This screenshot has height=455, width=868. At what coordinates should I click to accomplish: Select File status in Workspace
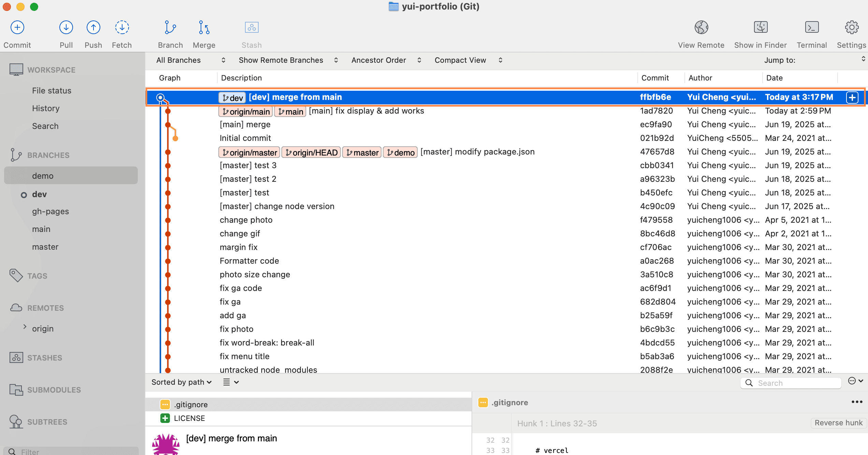(x=52, y=91)
